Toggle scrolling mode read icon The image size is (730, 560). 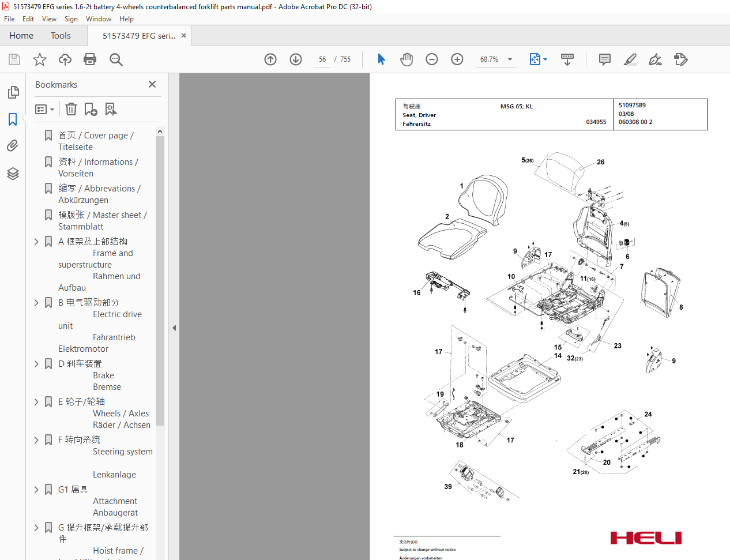click(567, 59)
